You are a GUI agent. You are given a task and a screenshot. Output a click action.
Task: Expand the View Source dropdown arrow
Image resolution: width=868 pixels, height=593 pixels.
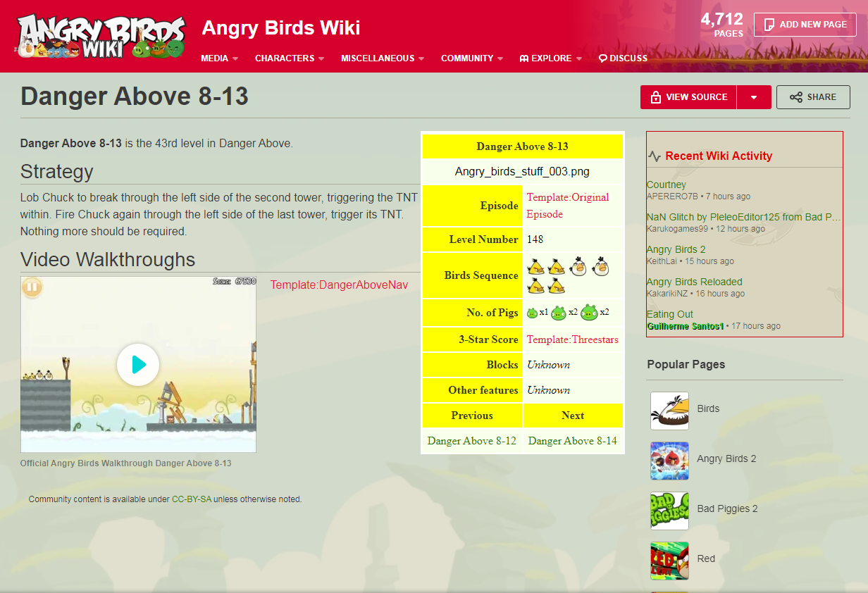[x=754, y=97]
